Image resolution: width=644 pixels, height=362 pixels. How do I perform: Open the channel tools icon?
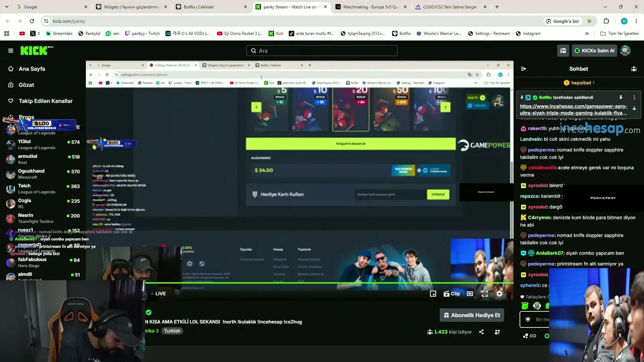pos(497,332)
